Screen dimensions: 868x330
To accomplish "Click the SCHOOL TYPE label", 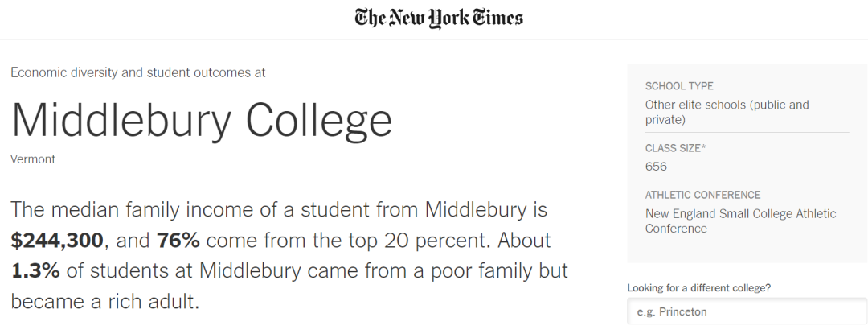I will click(x=679, y=86).
